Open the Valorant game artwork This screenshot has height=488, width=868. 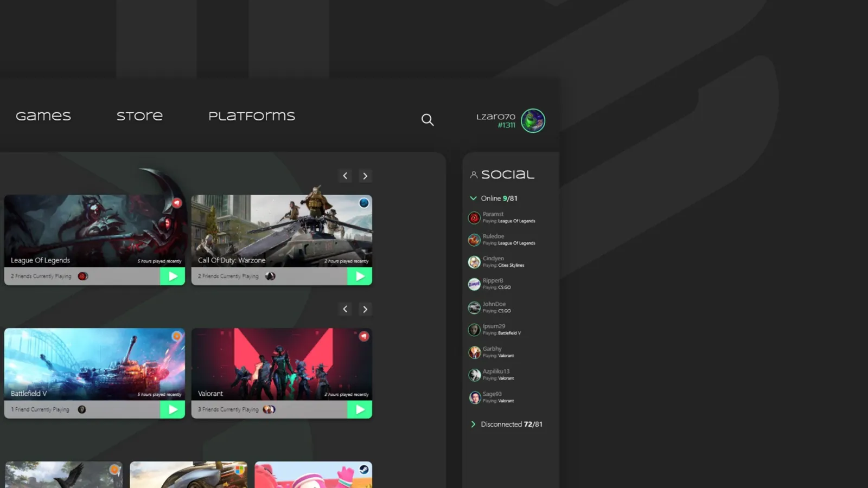(x=282, y=364)
